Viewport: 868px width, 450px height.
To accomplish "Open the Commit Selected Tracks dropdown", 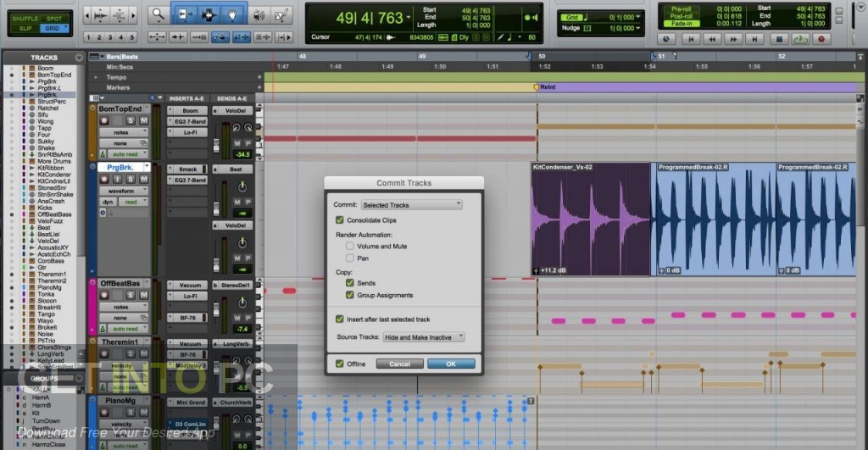I will pos(412,205).
